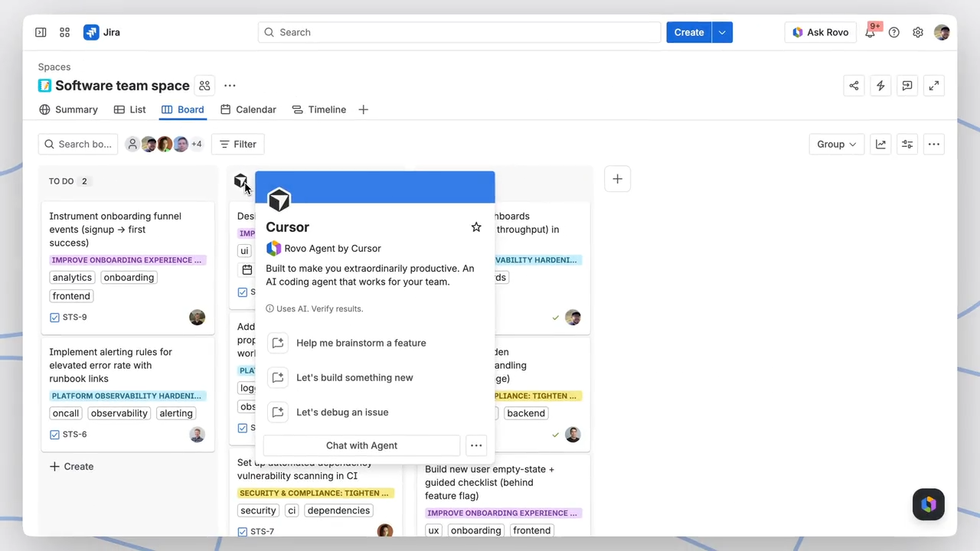Open automation lightning bolt
The width and height of the screenshot is (980, 551).
tap(880, 86)
